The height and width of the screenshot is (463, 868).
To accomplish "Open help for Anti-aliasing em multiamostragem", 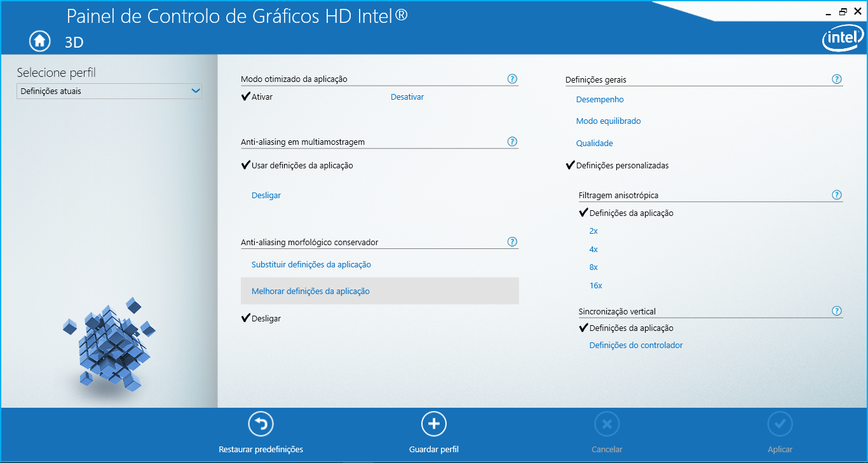I will click(x=512, y=142).
